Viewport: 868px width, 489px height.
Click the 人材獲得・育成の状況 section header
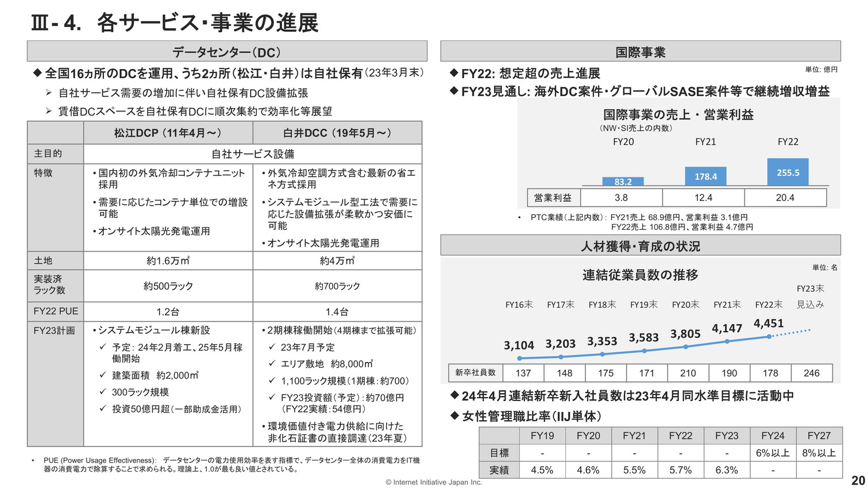[641, 246]
